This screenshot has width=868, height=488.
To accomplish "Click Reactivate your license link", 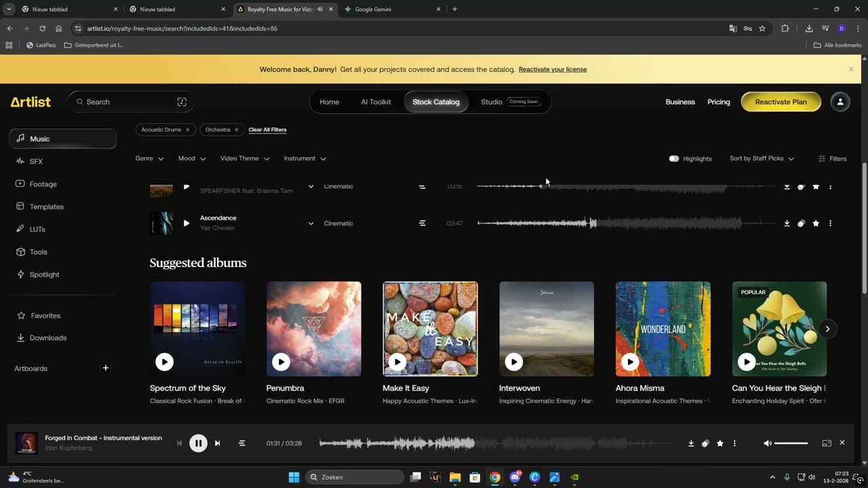I will pyautogui.click(x=553, y=69).
